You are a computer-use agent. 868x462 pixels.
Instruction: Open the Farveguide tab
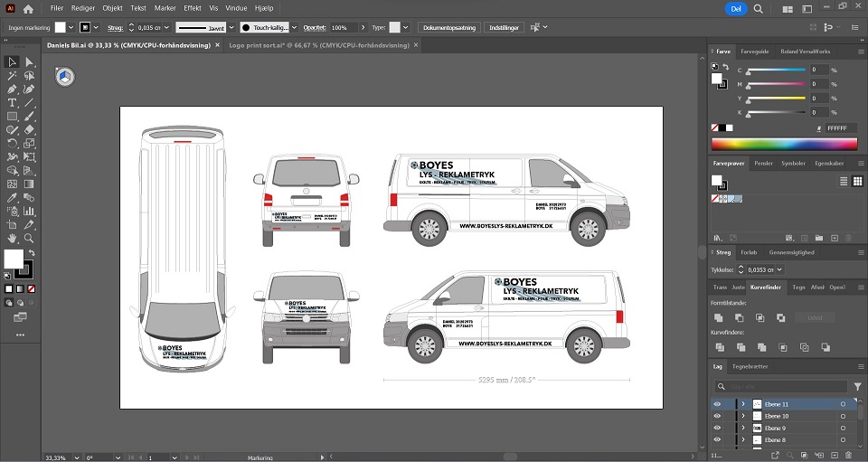754,52
